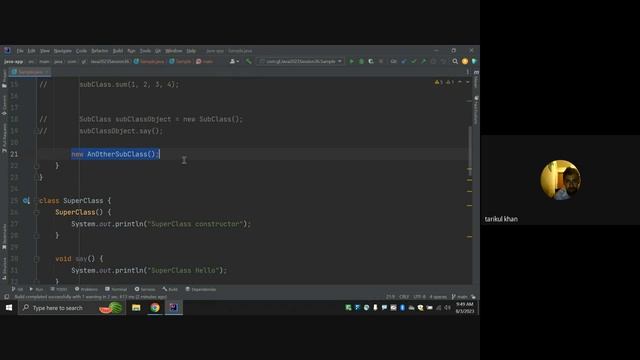Viewport: 640px width, 360px height.
Task: Click the Git Push arrow icon
Action: pos(423,61)
